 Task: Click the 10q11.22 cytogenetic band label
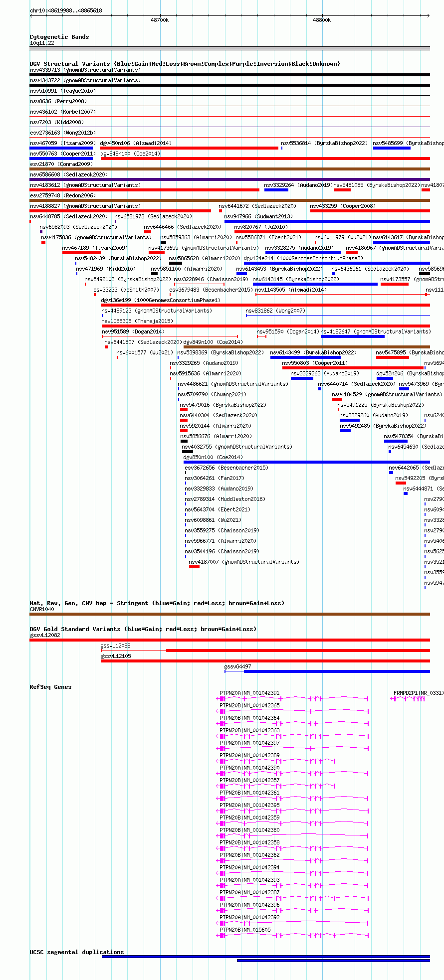point(42,43)
